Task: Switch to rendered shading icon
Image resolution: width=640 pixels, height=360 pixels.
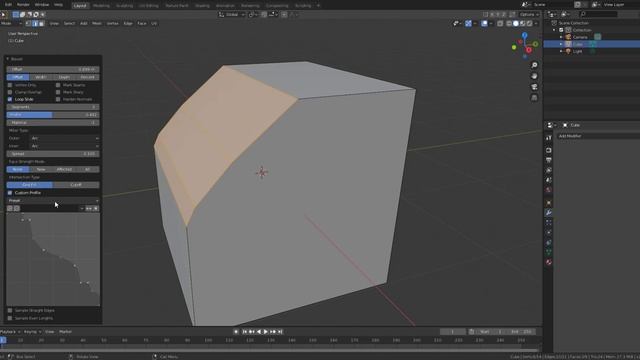Action: (529, 24)
